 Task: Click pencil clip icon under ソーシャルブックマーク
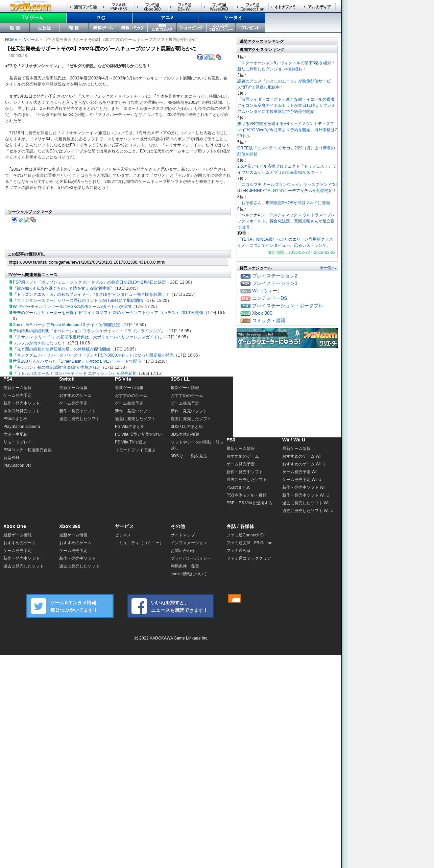pyautogui.click(x=21, y=220)
